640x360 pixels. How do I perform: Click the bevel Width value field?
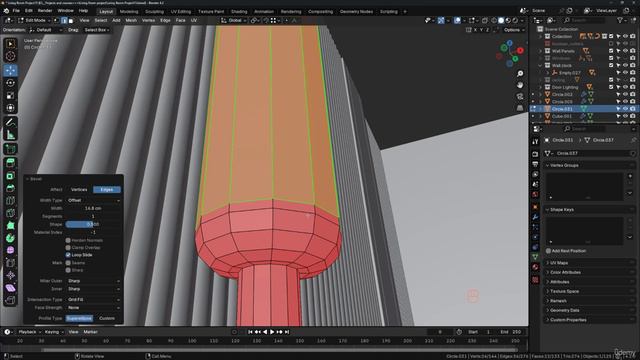(93, 209)
